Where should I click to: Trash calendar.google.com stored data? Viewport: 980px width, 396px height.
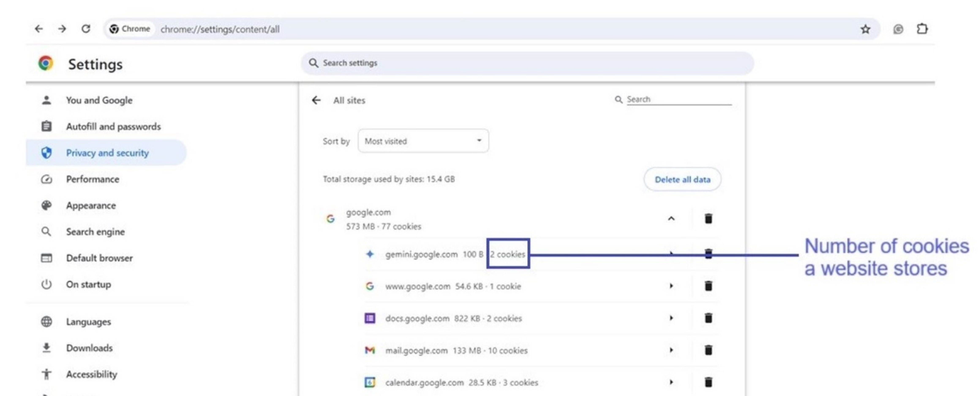(708, 382)
